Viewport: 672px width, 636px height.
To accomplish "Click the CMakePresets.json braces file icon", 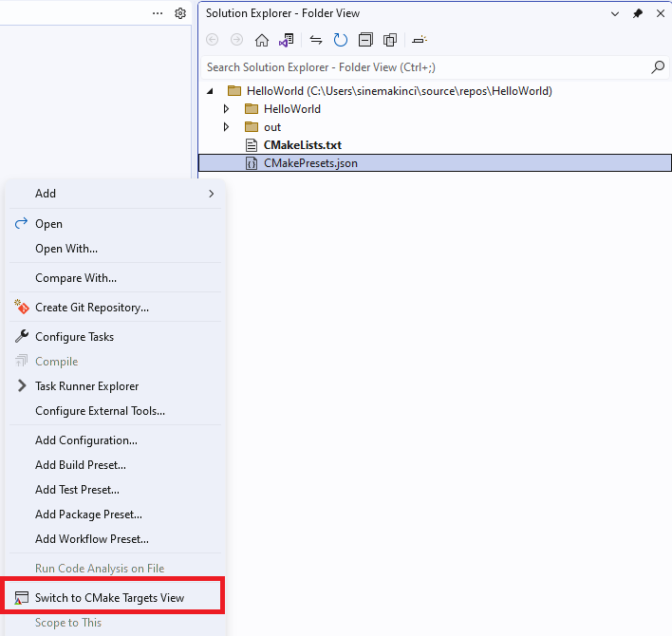I will 252,163.
